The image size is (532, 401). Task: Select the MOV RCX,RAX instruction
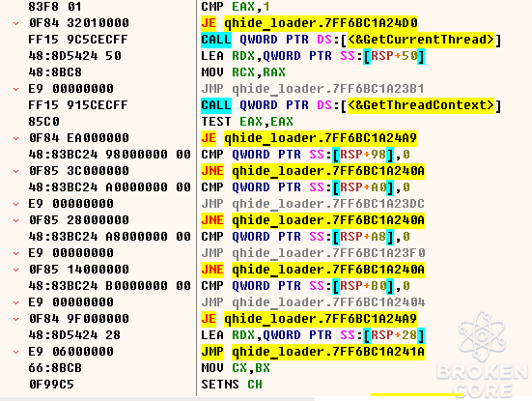243,72
